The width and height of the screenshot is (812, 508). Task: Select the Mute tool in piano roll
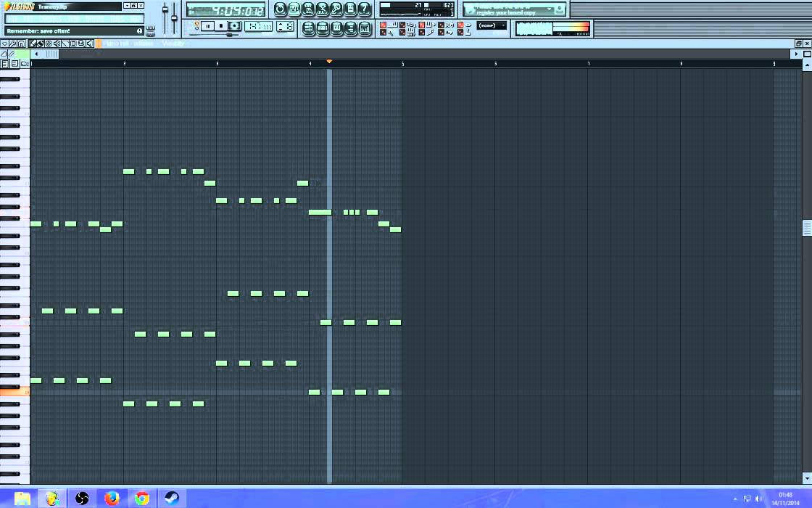(57, 44)
